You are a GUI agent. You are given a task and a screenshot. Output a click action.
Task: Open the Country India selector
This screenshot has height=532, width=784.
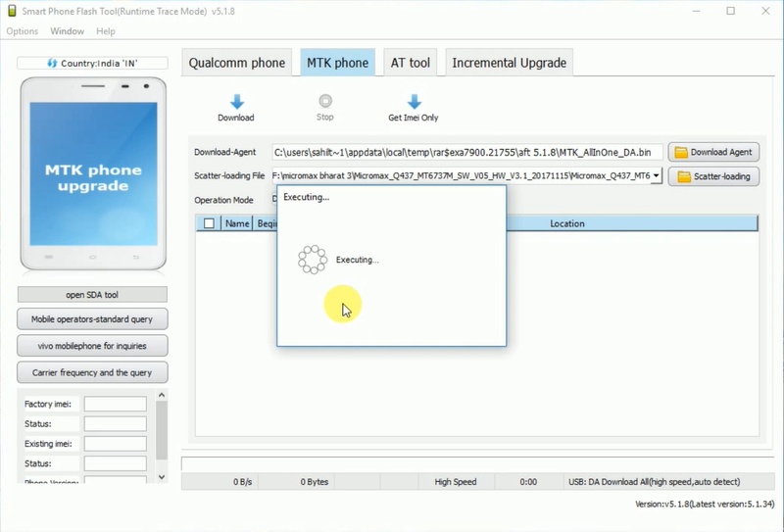click(x=92, y=64)
